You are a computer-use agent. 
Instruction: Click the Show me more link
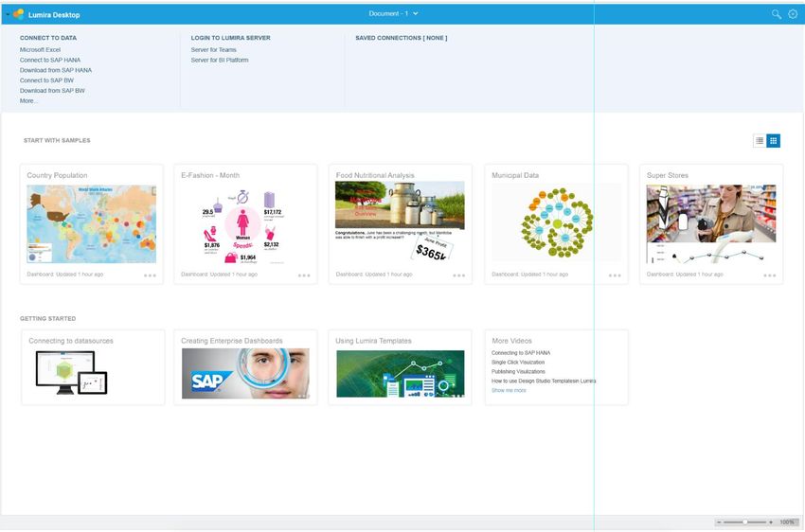coord(509,390)
